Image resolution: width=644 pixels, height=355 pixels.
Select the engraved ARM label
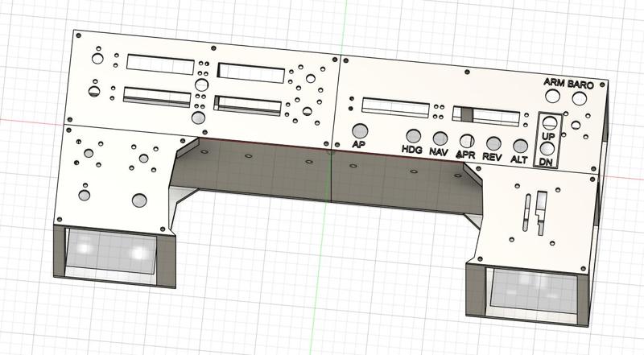pos(554,82)
